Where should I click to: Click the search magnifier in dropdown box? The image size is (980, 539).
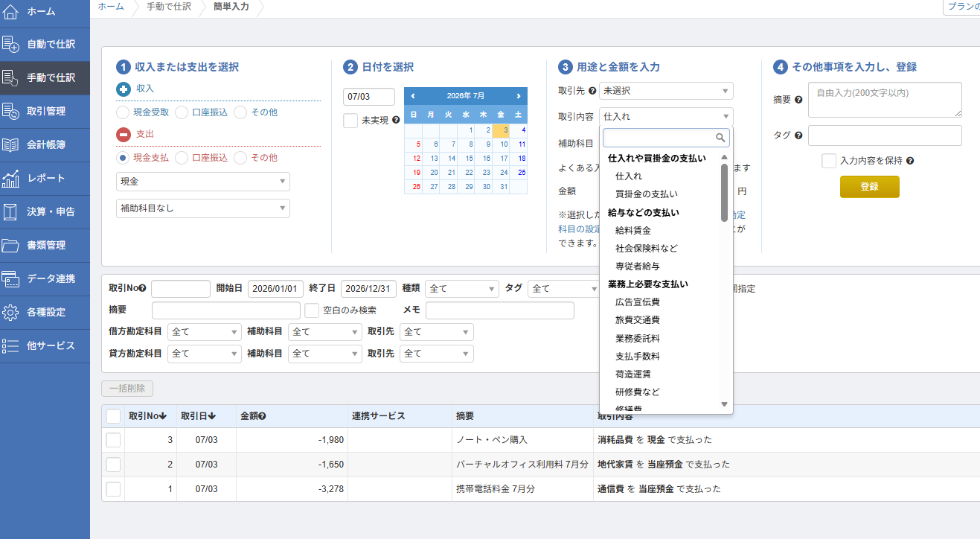pos(720,138)
